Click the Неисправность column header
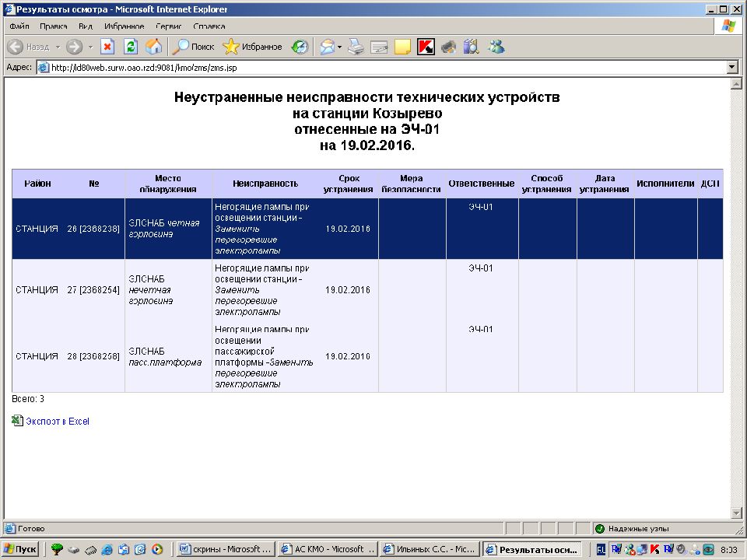This screenshot has width=747, height=560. coord(265,184)
